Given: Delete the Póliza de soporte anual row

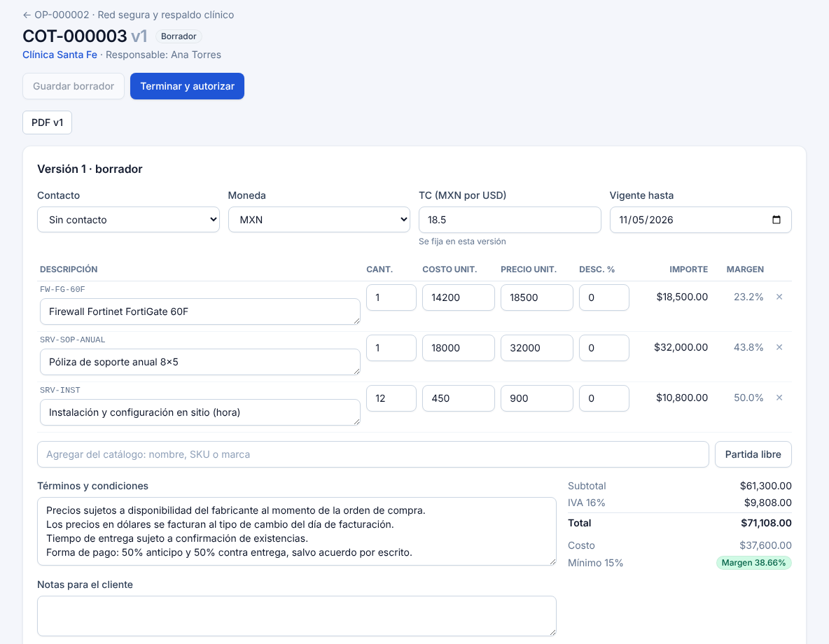Looking at the screenshot, I should tap(779, 347).
